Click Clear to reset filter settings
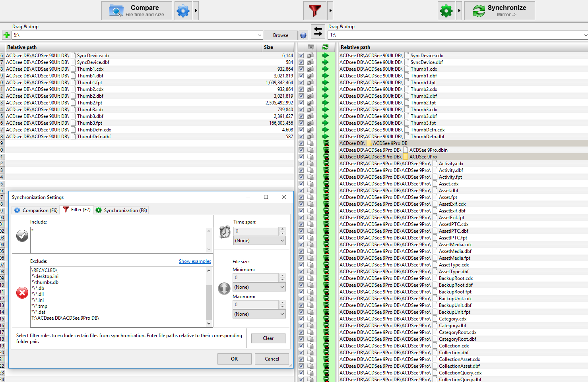Viewport: 588px width, 382px height. click(x=268, y=338)
